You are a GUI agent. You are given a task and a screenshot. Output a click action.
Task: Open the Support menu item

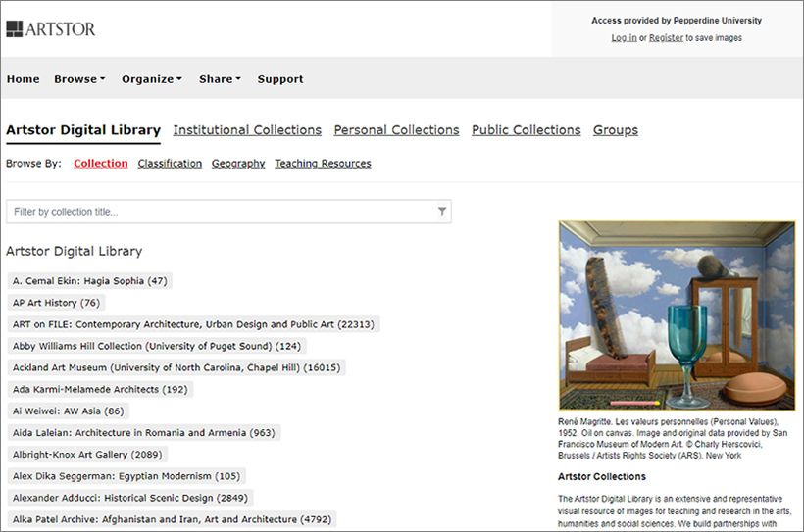280,79
